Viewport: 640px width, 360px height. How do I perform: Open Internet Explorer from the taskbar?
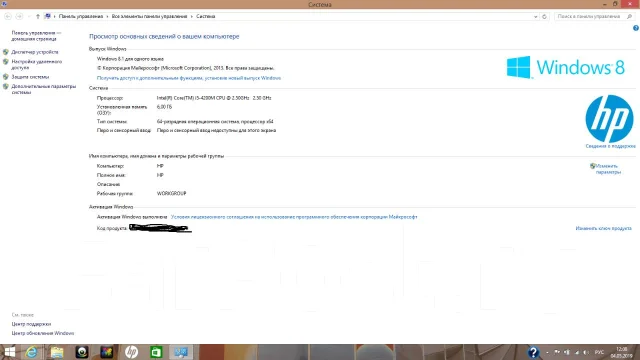(x=31, y=352)
